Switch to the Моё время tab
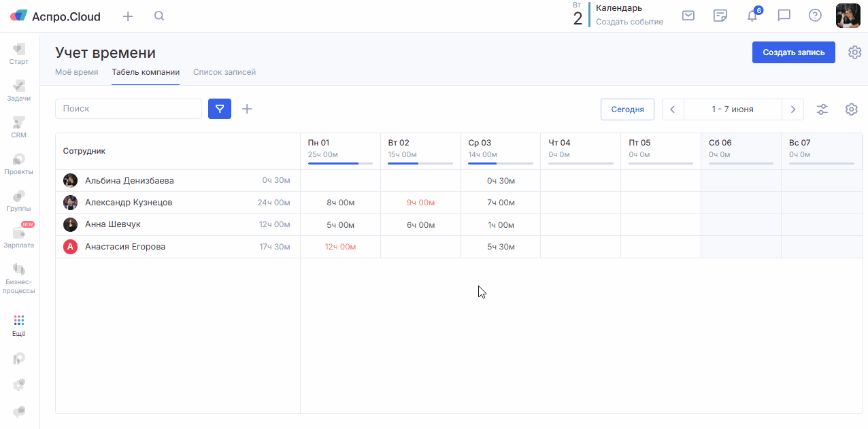 click(x=76, y=72)
